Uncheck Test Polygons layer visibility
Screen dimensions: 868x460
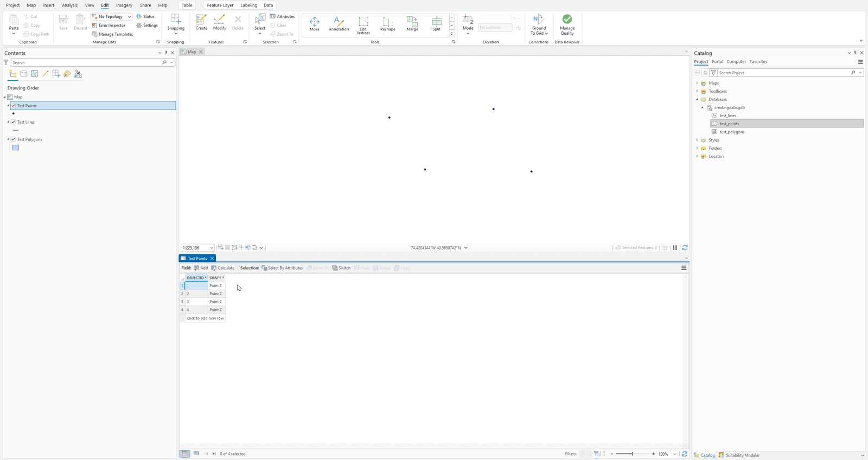tap(14, 139)
